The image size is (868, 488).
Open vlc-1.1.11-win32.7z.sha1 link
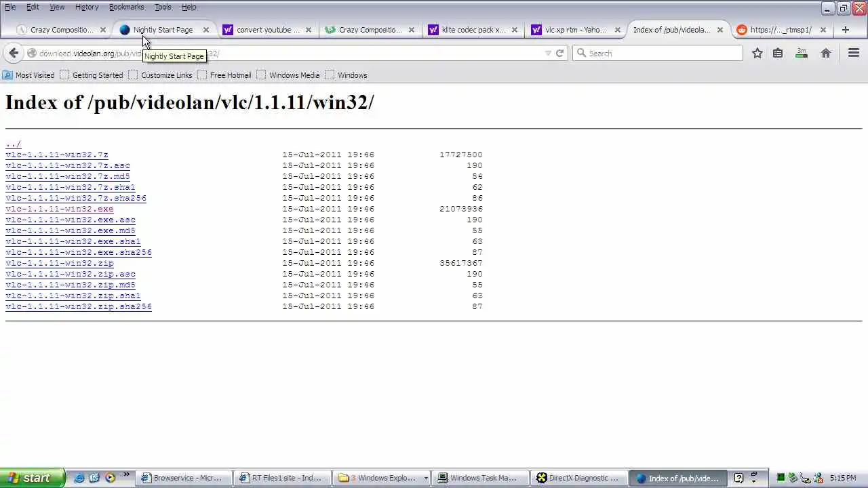[x=71, y=188]
